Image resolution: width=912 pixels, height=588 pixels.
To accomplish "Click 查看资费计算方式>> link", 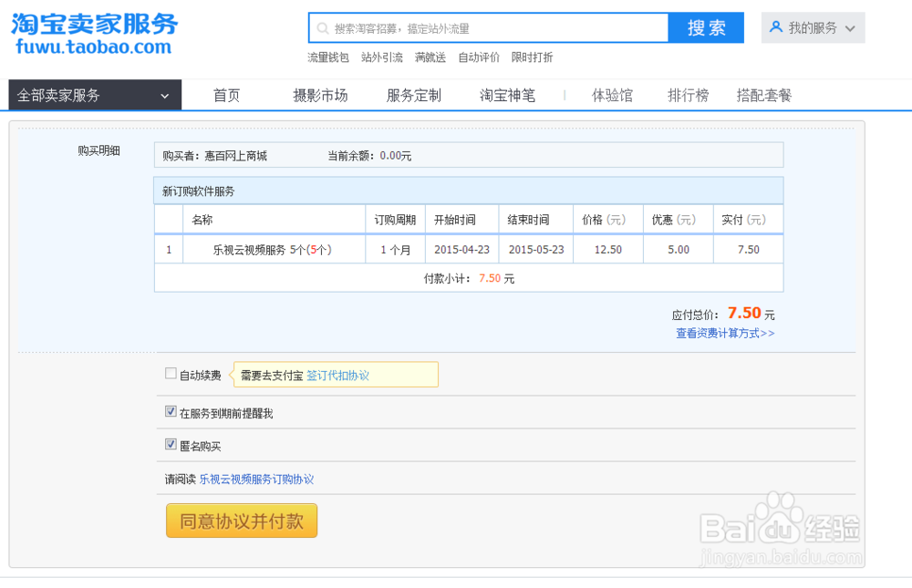I will (725, 334).
